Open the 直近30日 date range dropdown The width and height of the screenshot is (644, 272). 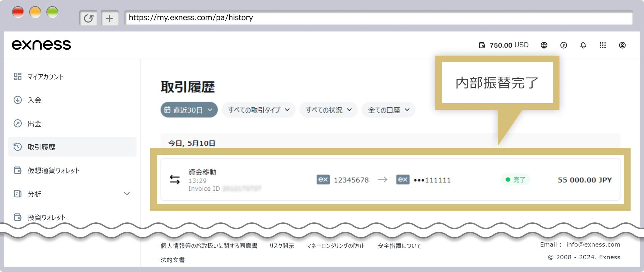click(189, 110)
